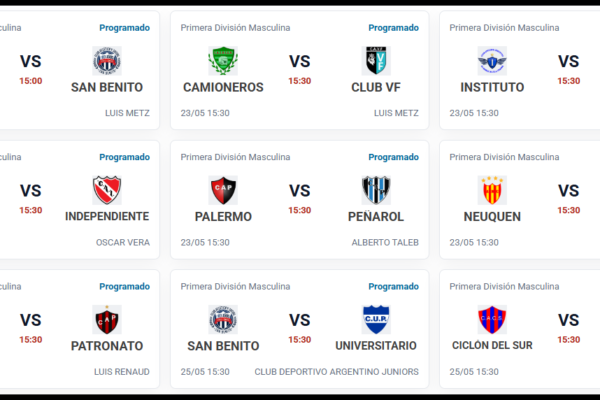Click Programado on San Benito vs Universitario

click(x=393, y=286)
